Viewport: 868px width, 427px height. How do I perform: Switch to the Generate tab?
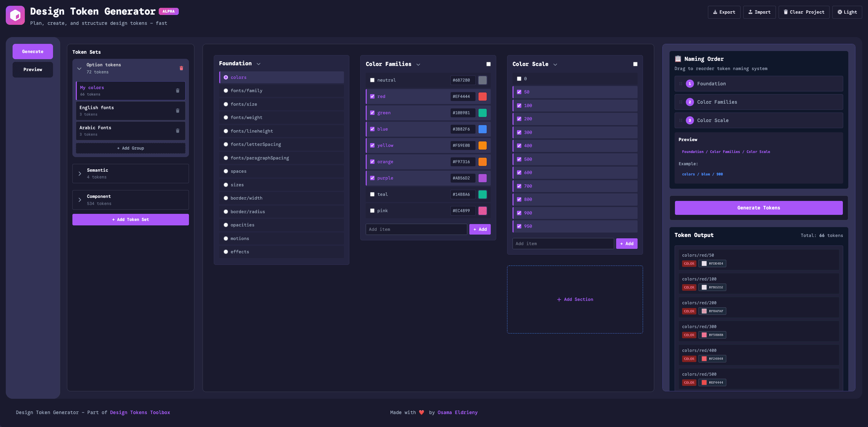[x=33, y=52]
